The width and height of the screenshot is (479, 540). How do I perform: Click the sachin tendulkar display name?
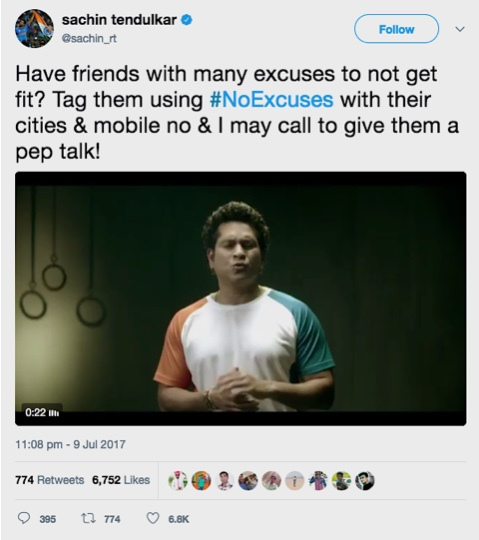pos(119,20)
